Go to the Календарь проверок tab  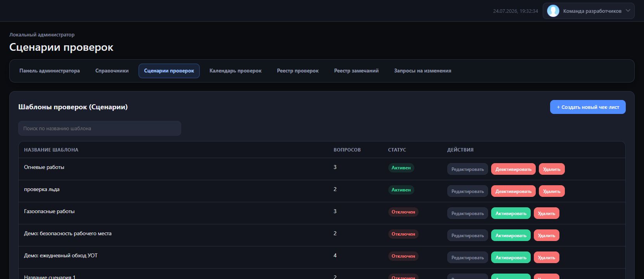click(235, 71)
